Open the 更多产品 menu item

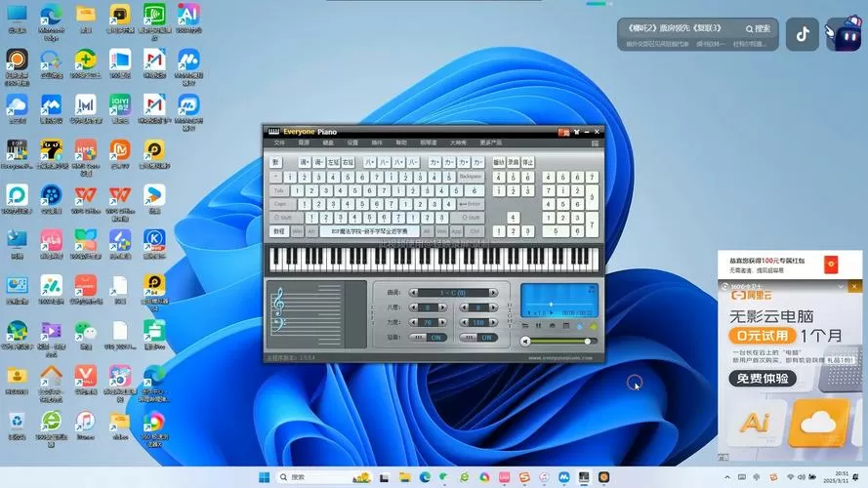tap(490, 142)
